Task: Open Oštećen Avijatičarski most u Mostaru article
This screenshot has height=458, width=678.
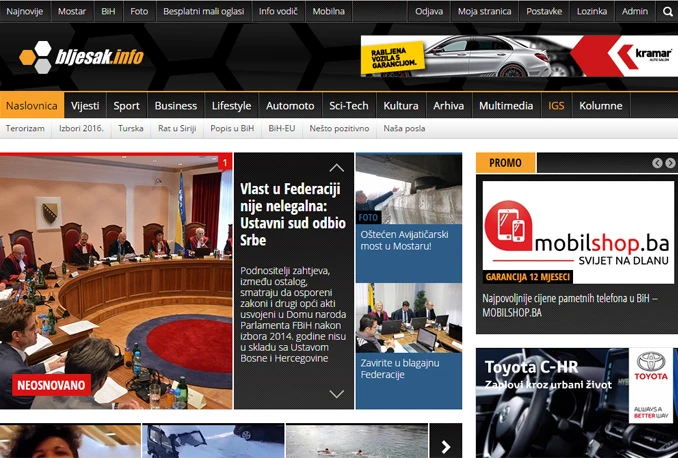Action: click(404, 240)
